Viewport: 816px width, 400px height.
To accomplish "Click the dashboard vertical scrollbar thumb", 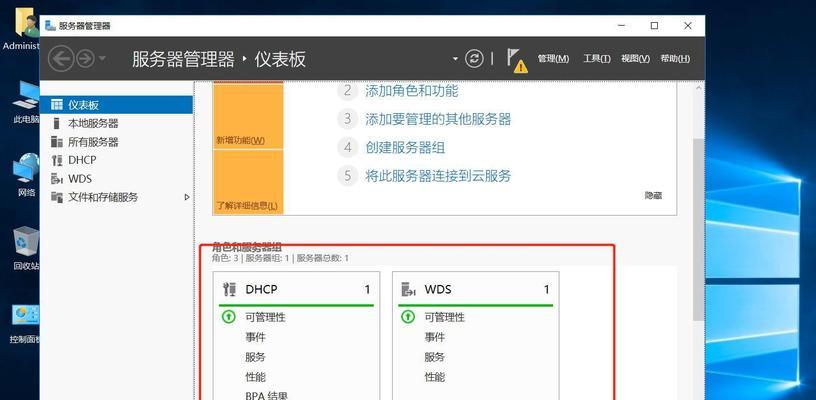I will point(698,229).
